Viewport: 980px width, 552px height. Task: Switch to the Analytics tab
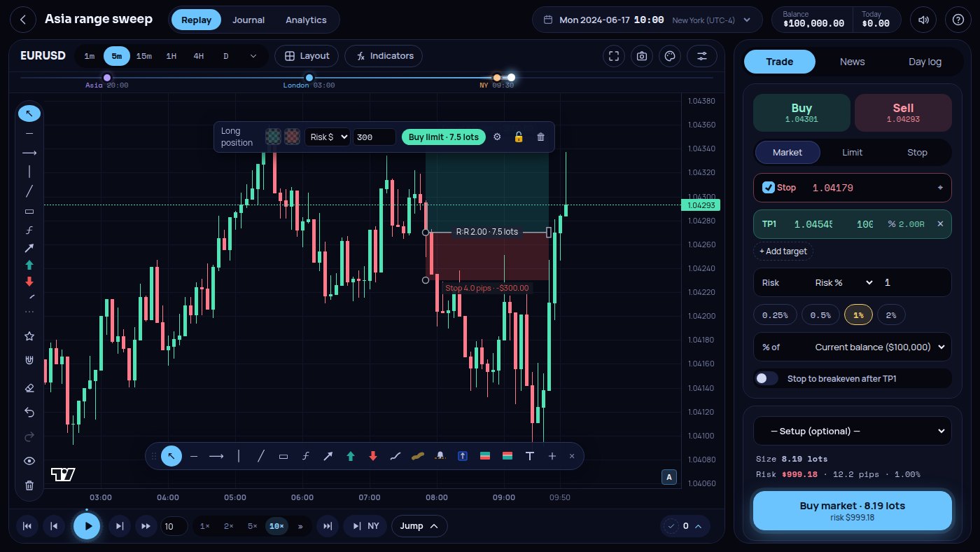[306, 20]
